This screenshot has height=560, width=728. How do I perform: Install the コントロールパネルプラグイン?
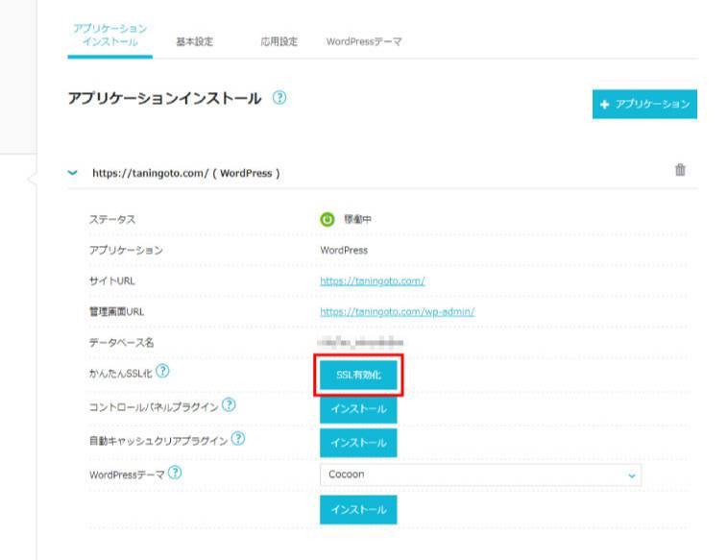click(x=357, y=409)
